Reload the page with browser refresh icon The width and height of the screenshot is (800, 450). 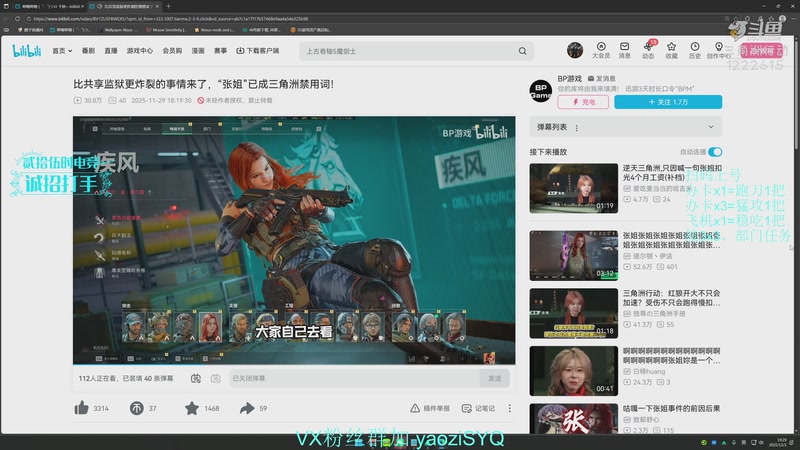click(17, 18)
